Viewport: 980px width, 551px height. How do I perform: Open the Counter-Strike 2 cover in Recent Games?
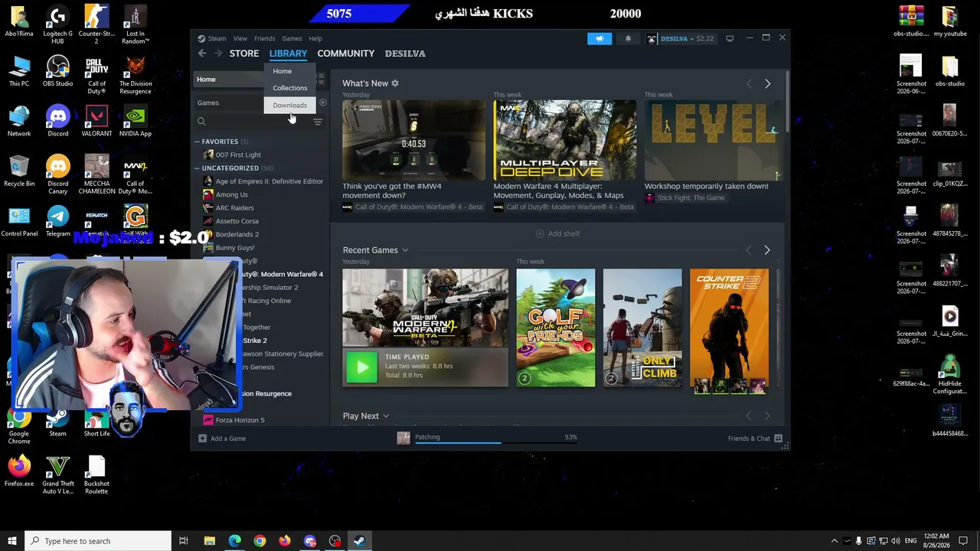(729, 328)
